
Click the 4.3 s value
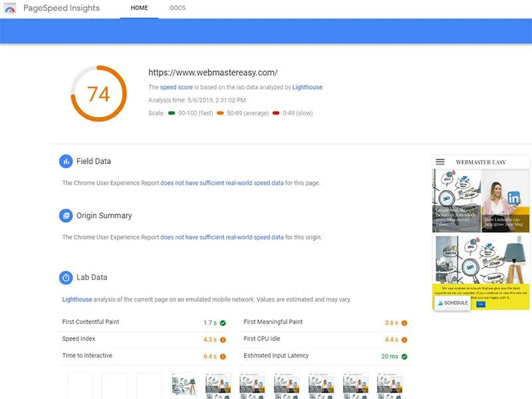[210, 340]
